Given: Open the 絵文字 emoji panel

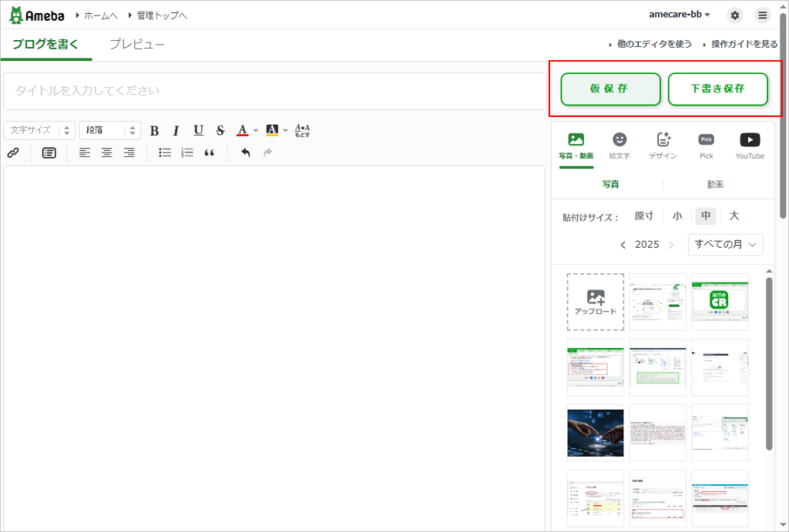Looking at the screenshot, I should point(619,146).
